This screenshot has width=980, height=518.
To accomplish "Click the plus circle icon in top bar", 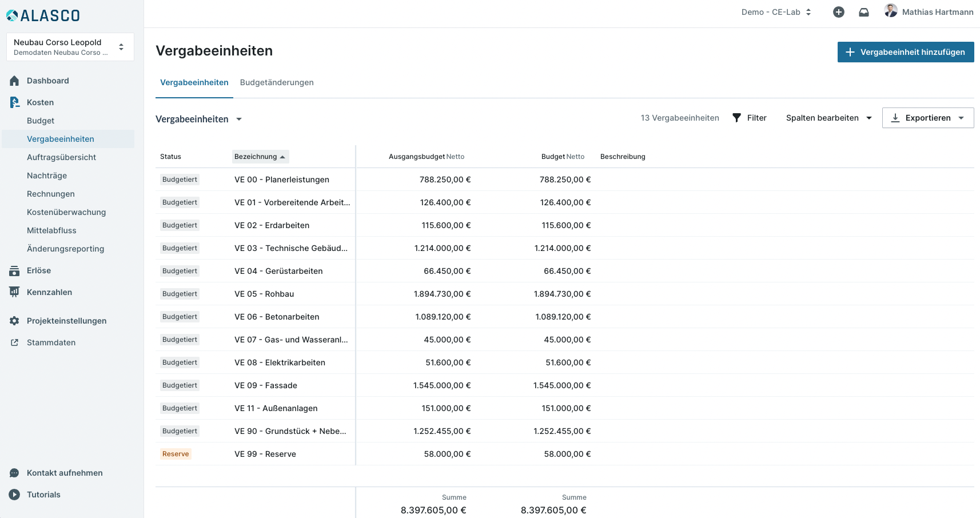I will tap(838, 12).
